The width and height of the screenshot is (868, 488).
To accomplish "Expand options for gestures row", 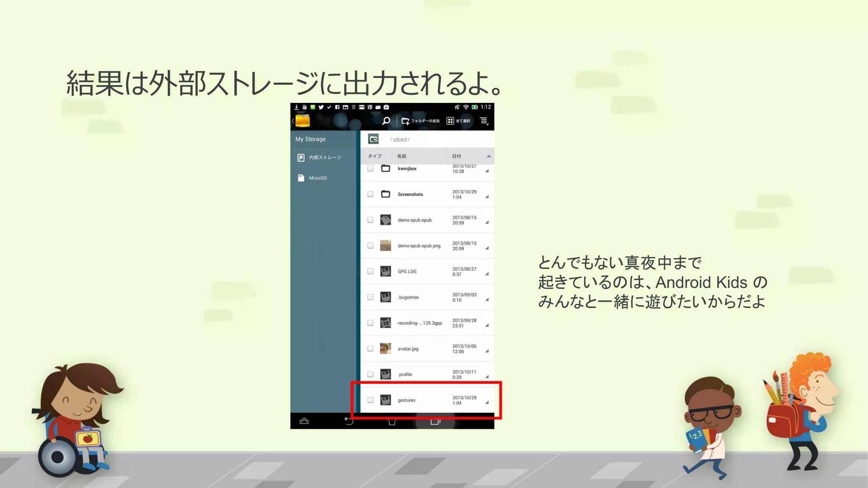I will (x=487, y=402).
